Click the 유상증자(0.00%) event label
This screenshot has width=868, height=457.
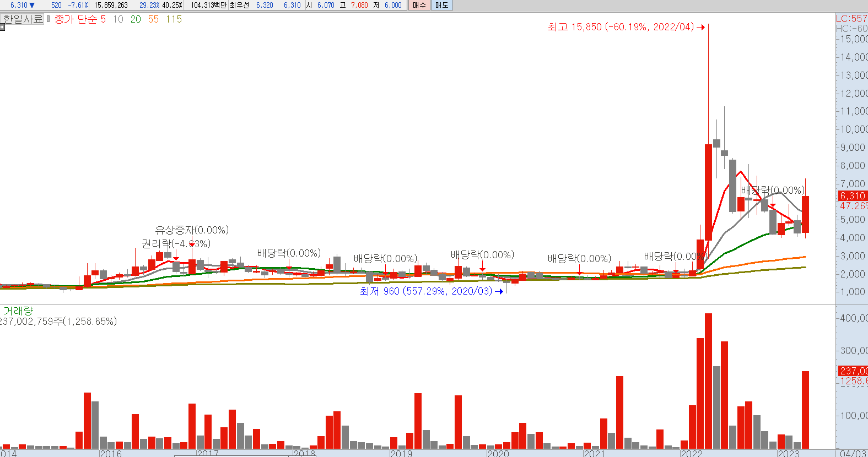pyautogui.click(x=192, y=230)
